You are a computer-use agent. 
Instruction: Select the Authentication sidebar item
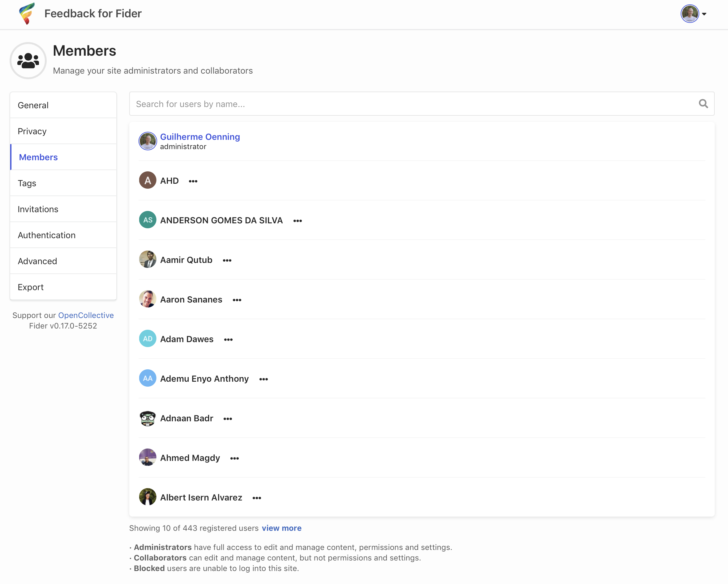pos(63,235)
